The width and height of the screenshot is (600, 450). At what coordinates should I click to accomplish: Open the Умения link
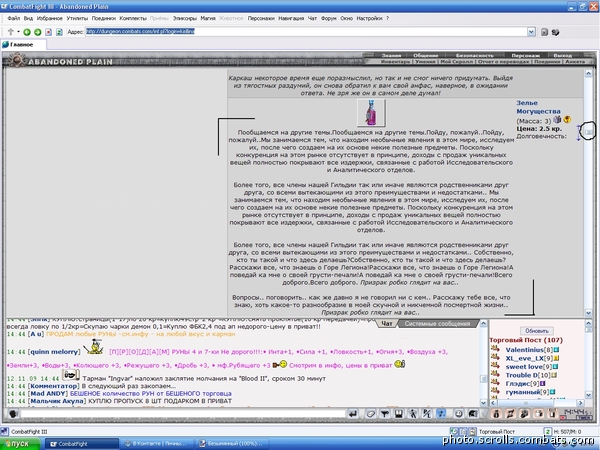(x=426, y=62)
